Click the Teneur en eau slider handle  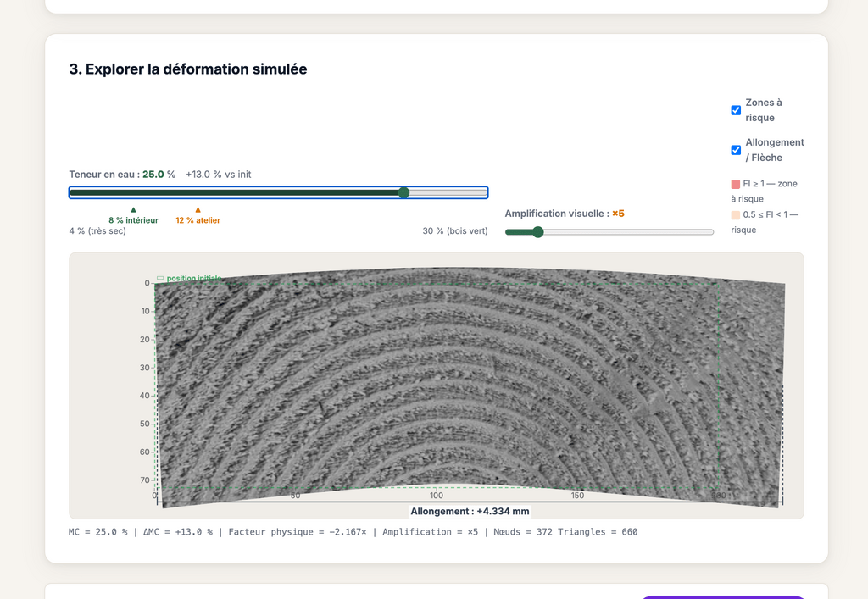[403, 192]
